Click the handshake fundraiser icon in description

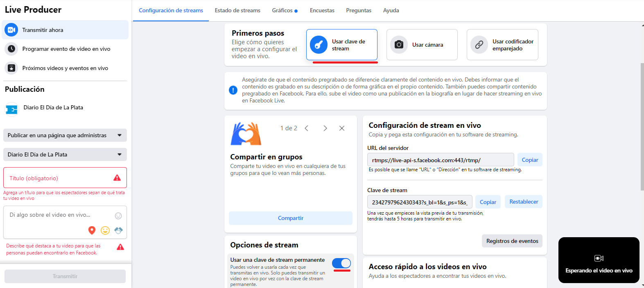click(x=118, y=230)
